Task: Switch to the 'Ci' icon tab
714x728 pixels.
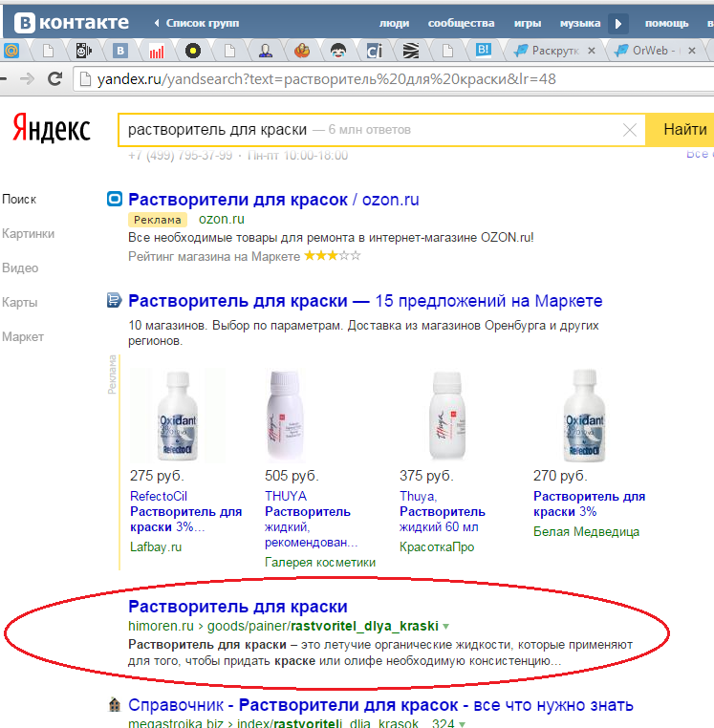Action: tap(375, 50)
